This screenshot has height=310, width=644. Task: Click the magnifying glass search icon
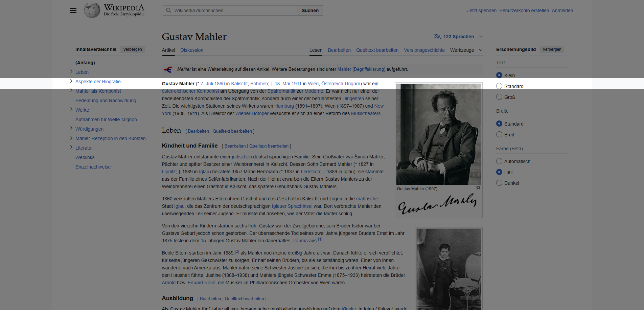pyautogui.click(x=168, y=10)
